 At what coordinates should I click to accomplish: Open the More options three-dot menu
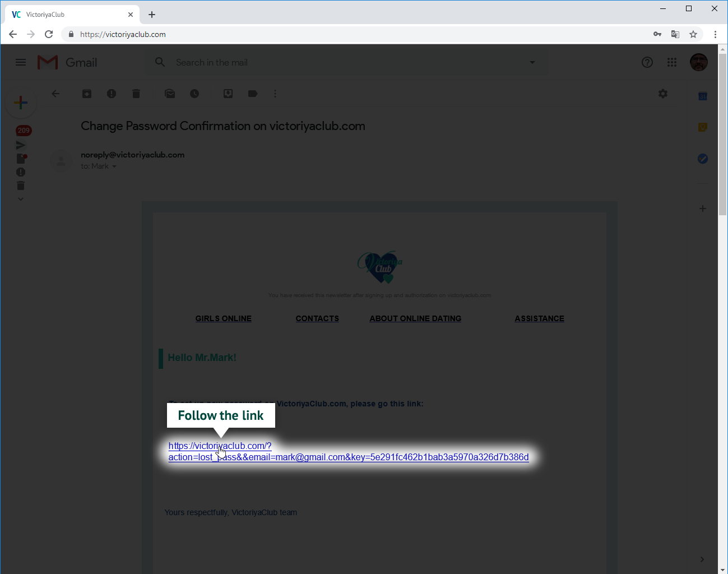tap(275, 94)
